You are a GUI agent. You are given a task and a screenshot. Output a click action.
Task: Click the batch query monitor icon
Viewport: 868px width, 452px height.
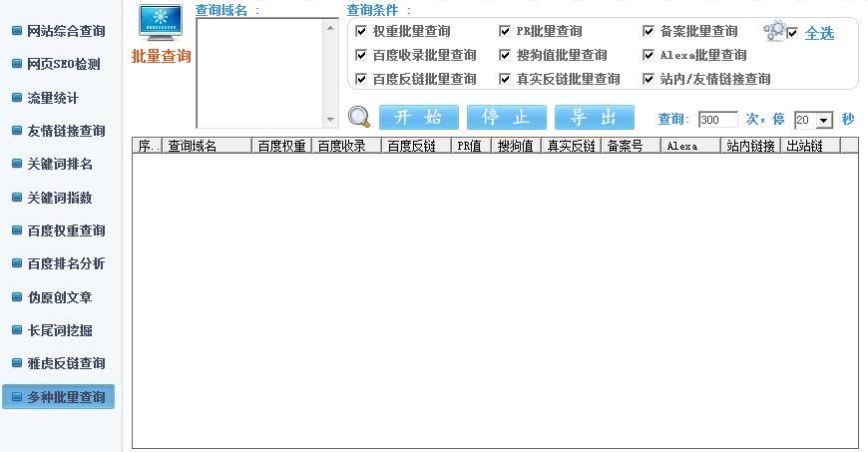tap(161, 23)
